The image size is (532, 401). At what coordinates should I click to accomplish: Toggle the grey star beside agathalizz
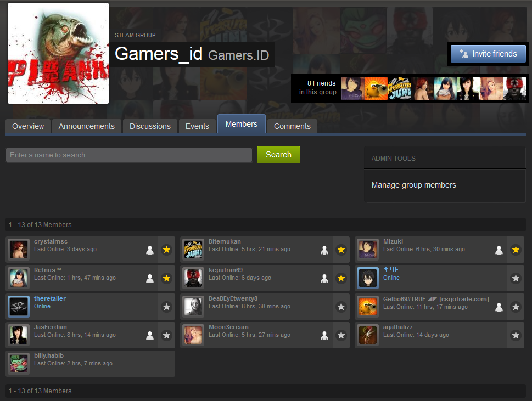coord(516,335)
